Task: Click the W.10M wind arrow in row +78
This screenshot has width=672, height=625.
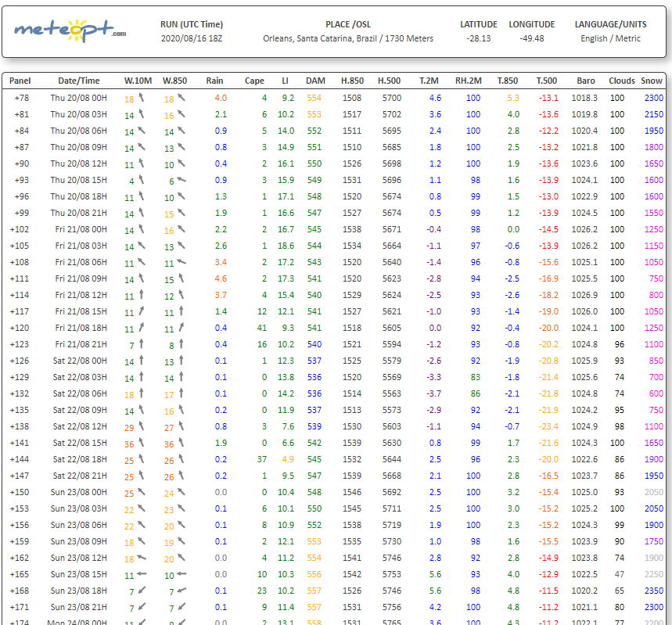Action: tap(141, 98)
